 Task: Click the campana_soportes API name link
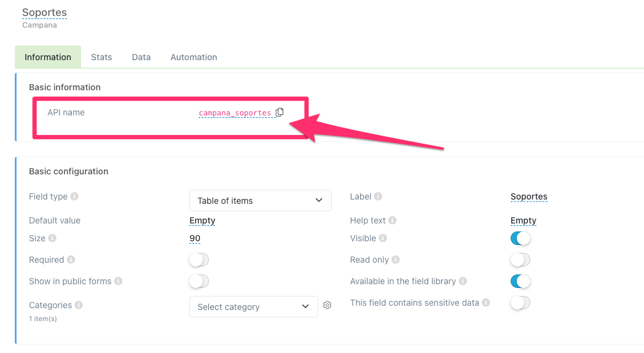235,113
